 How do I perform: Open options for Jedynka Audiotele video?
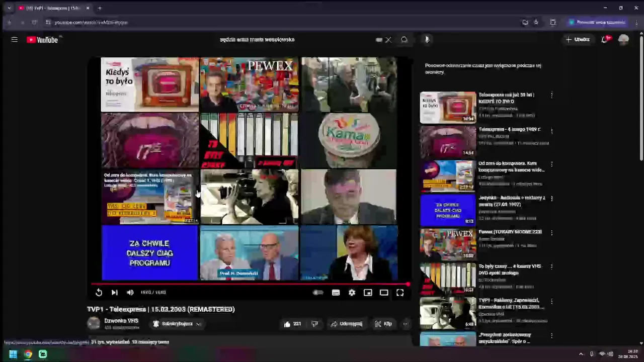pos(551,199)
